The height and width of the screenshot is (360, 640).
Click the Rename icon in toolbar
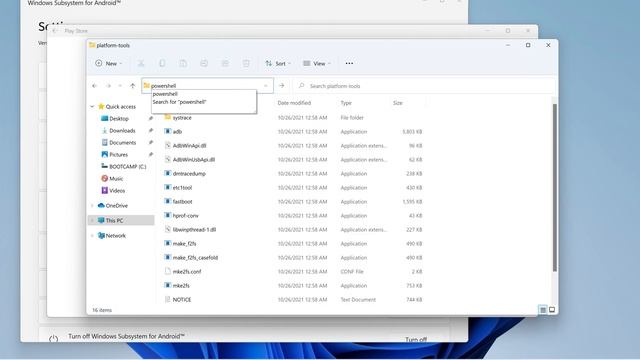click(x=204, y=63)
